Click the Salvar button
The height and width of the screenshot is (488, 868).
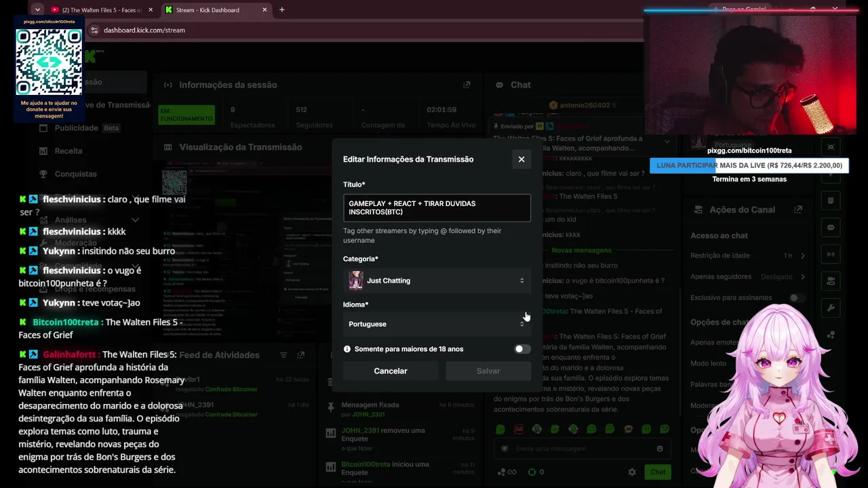[488, 371]
